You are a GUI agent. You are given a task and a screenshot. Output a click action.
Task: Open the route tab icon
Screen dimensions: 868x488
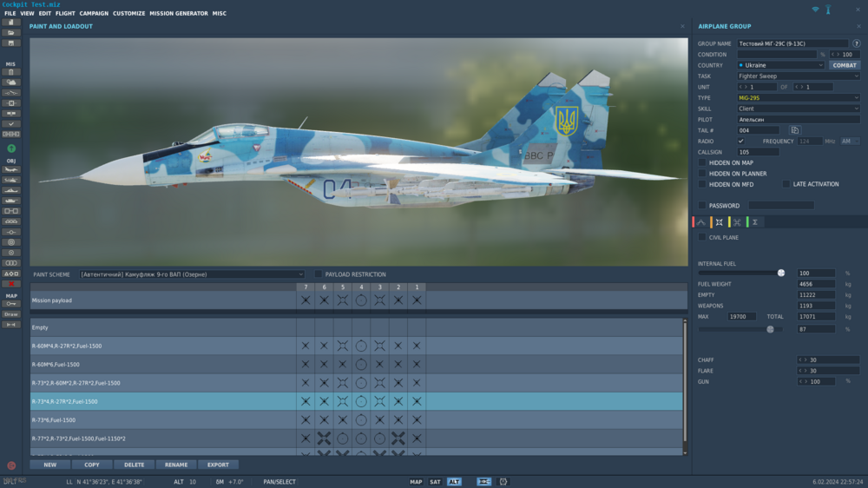(x=701, y=222)
